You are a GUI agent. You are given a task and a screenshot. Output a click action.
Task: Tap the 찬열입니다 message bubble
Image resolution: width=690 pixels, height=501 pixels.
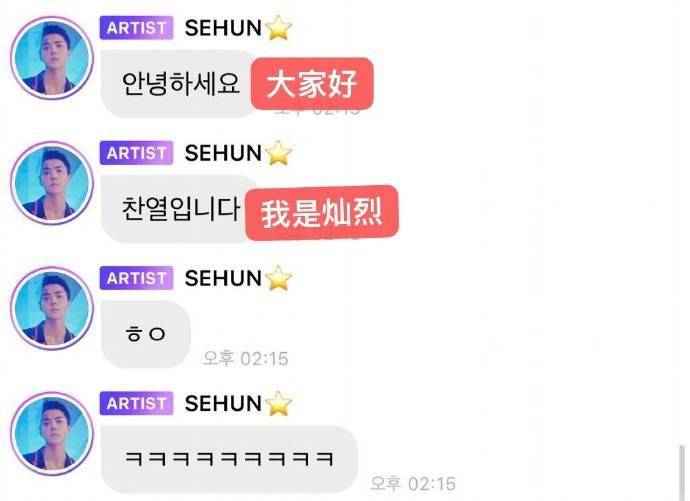coord(178,209)
